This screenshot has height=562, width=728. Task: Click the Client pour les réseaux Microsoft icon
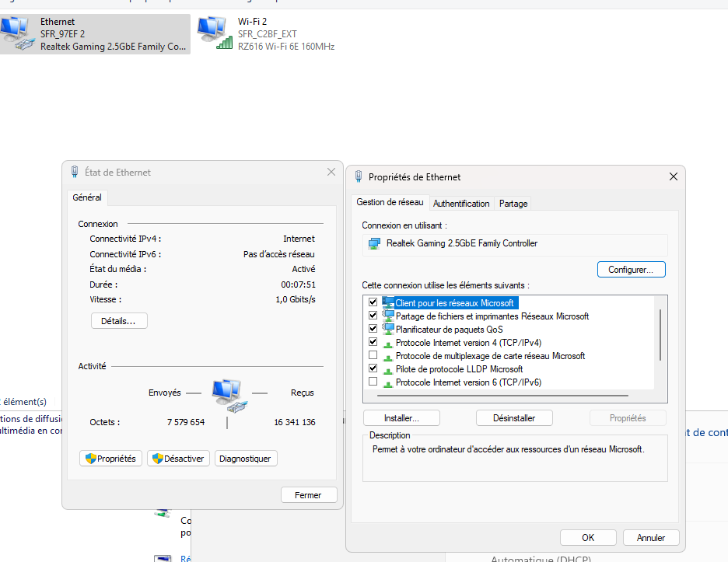click(x=388, y=302)
